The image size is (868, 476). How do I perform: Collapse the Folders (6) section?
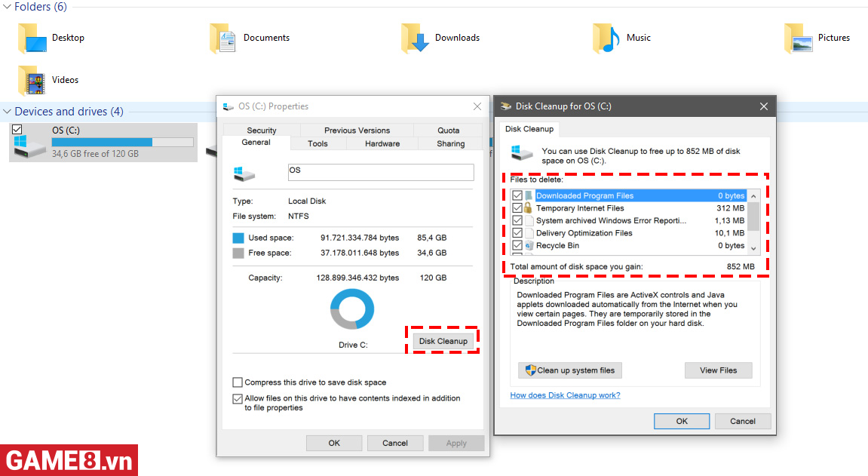pos(7,7)
